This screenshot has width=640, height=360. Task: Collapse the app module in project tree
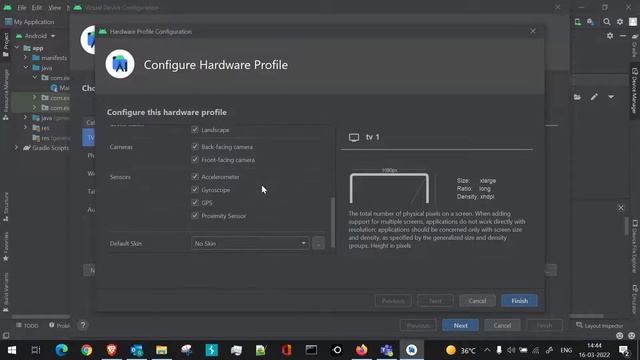[x=17, y=48]
